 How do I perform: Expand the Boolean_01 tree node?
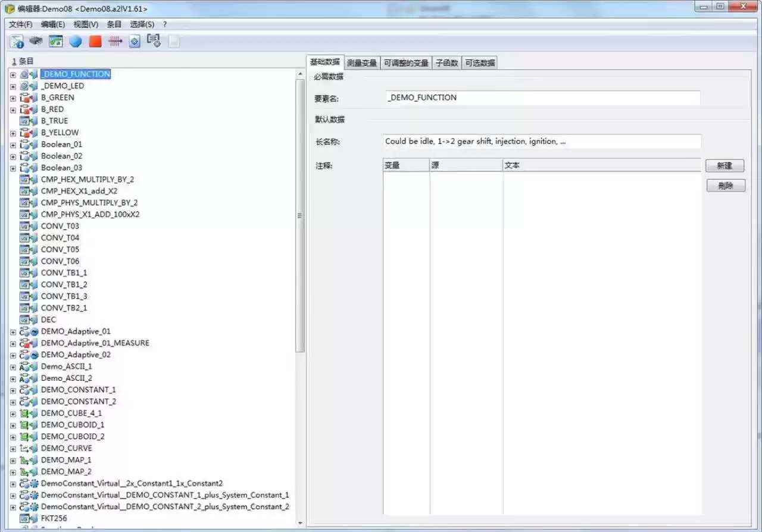tap(13, 145)
